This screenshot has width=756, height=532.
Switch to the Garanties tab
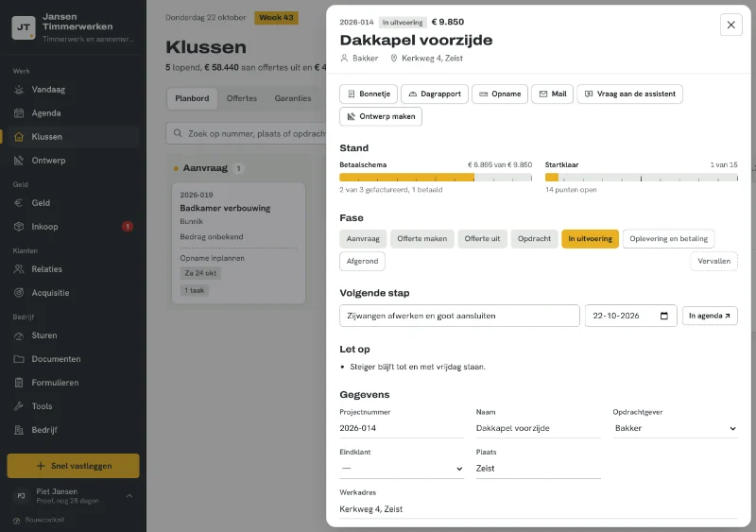coord(293,98)
